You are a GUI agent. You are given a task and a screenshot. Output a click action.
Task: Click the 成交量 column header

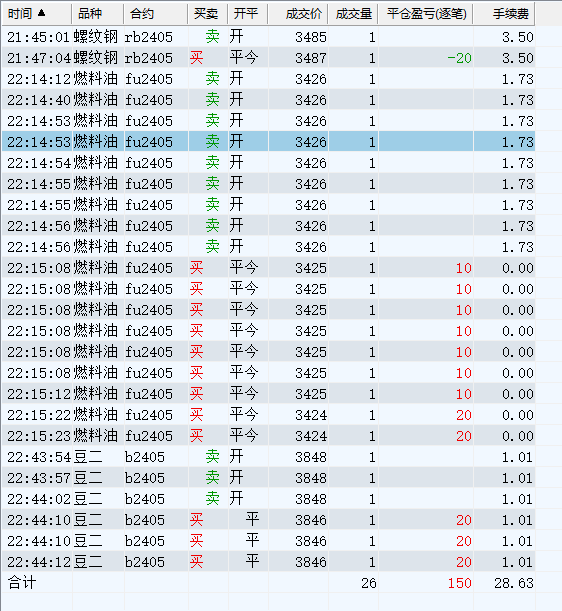click(353, 14)
